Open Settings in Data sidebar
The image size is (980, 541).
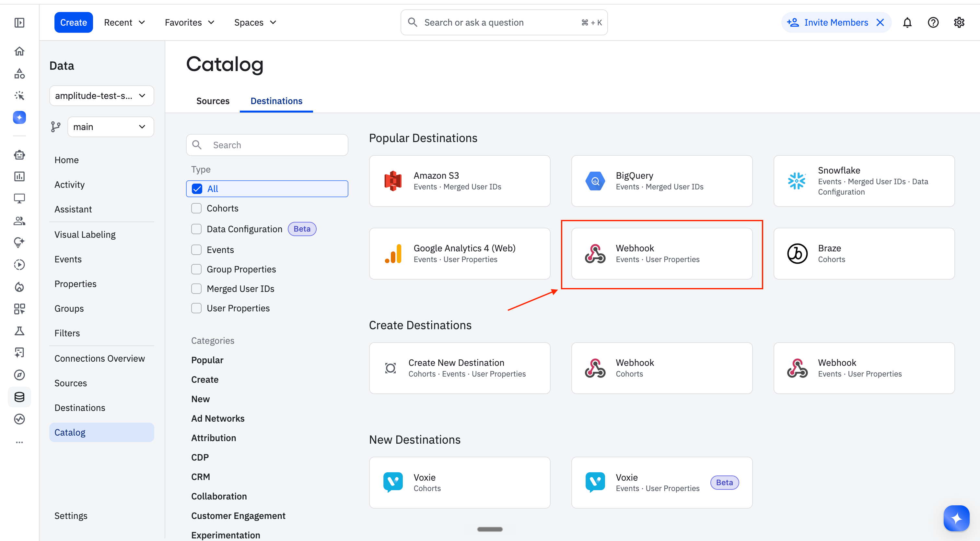71,515
